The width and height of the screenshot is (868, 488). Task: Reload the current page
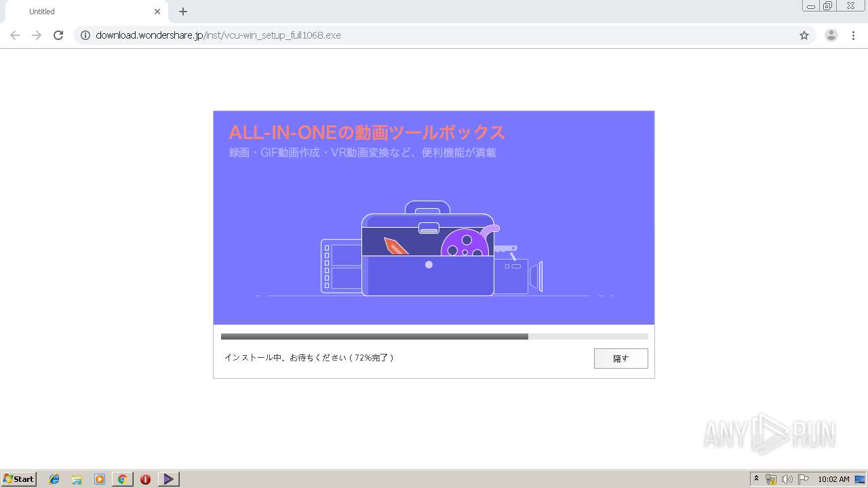[58, 35]
